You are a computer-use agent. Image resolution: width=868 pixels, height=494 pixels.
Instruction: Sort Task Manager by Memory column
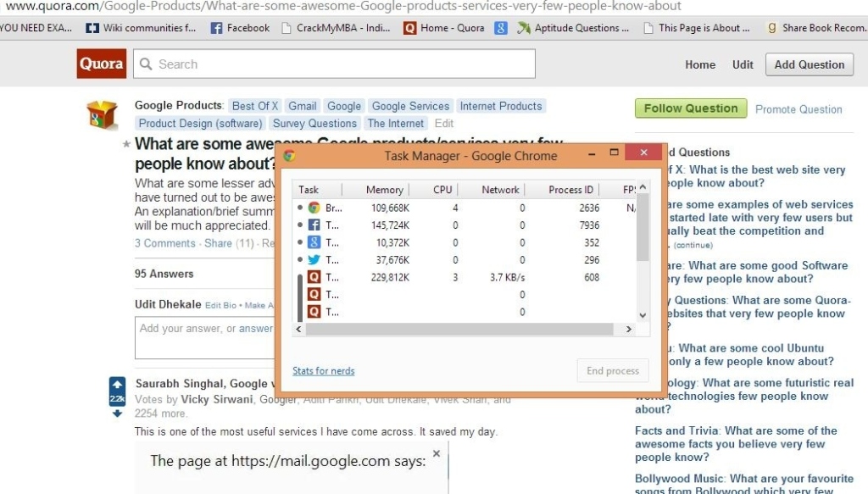coord(376,189)
